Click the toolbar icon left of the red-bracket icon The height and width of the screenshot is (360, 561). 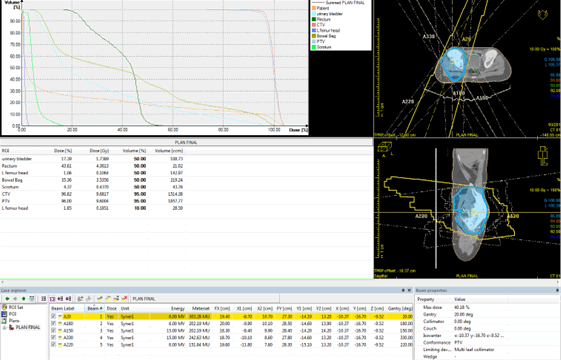click(x=44, y=298)
